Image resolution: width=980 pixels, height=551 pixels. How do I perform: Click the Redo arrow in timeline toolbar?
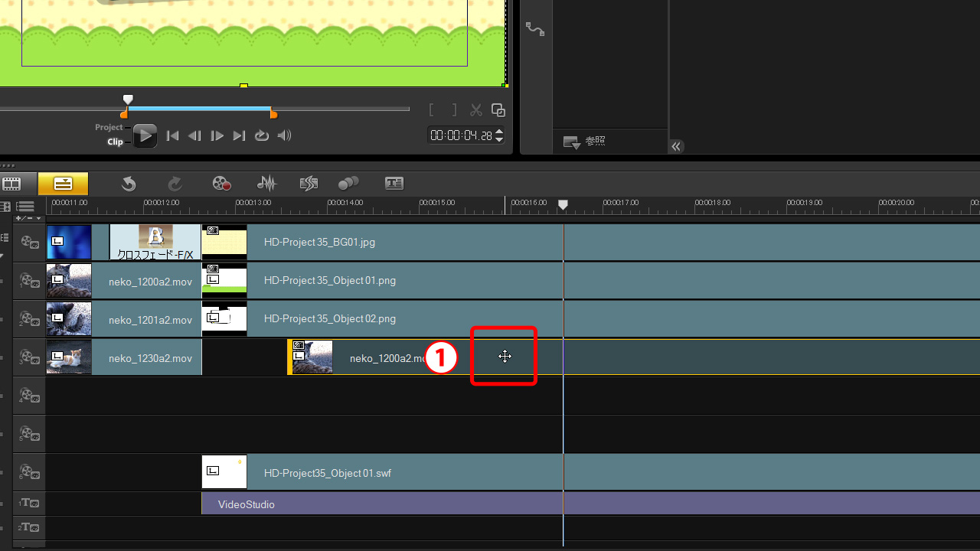point(175,184)
